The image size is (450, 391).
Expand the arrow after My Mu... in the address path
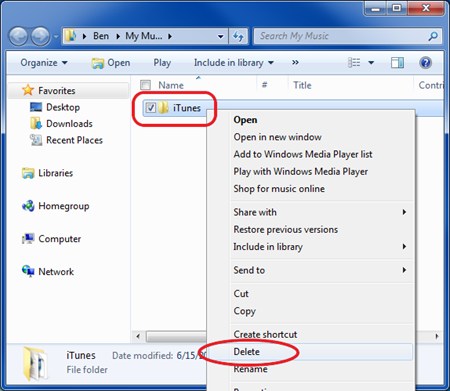[x=170, y=36]
